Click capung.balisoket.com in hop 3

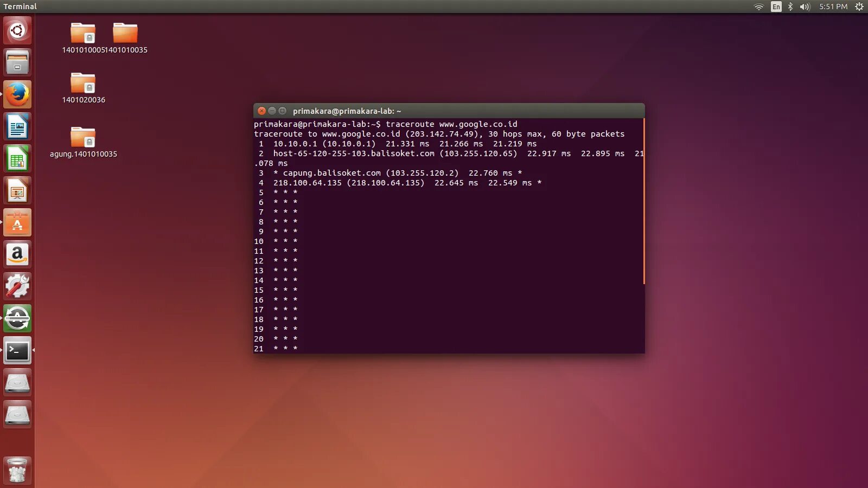pos(332,173)
